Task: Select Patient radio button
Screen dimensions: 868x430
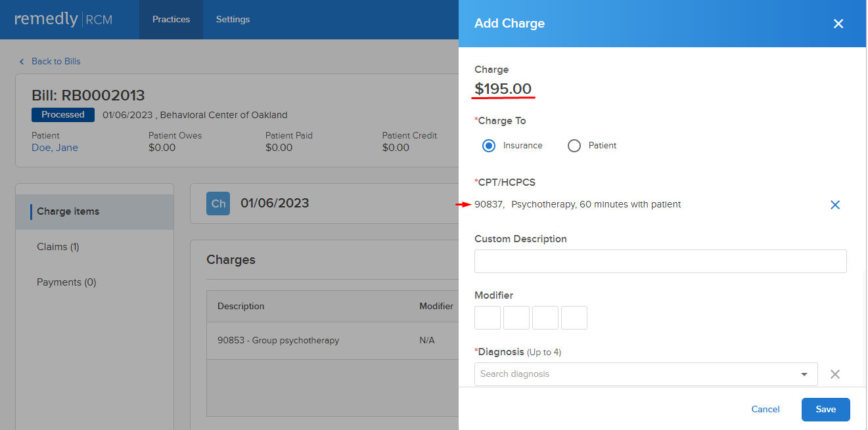Action: tap(574, 146)
